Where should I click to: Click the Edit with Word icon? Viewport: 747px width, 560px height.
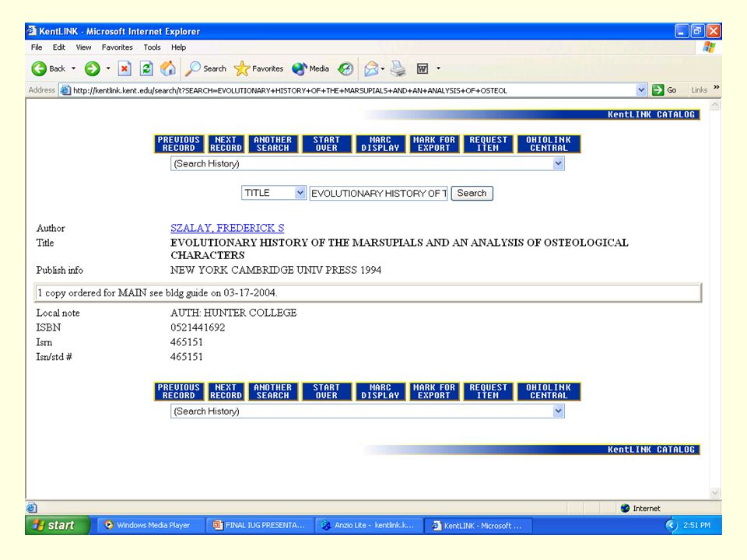click(422, 69)
